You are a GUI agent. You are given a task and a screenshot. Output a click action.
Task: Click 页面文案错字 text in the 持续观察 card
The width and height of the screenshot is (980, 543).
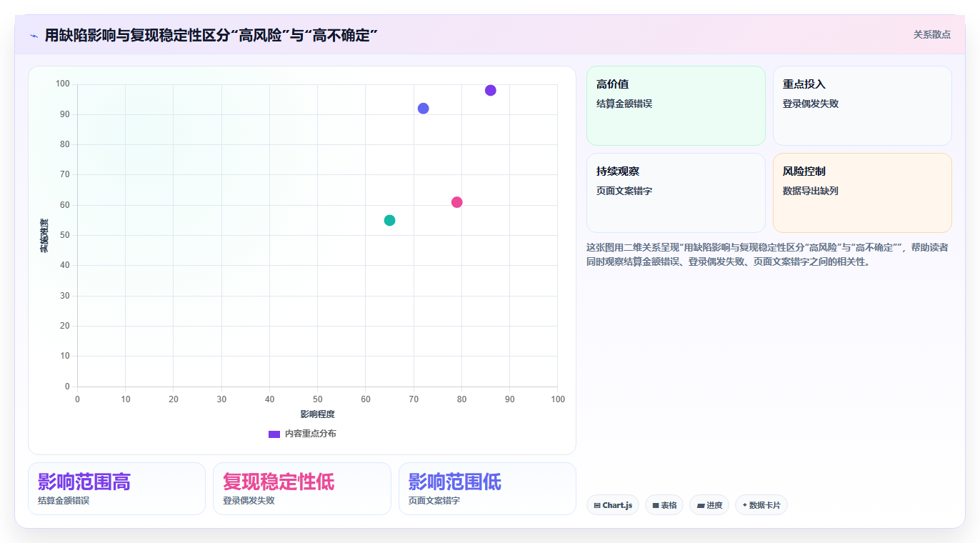tap(624, 191)
